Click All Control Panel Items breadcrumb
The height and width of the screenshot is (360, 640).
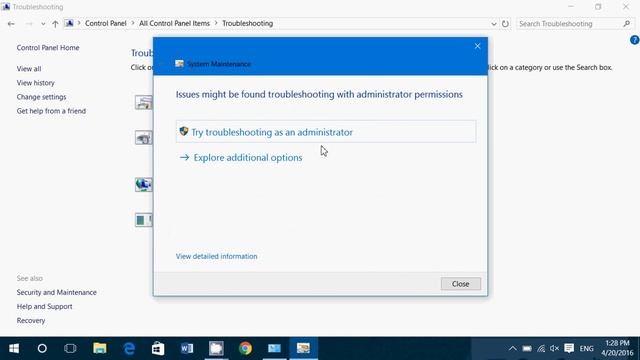coord(174,23)
